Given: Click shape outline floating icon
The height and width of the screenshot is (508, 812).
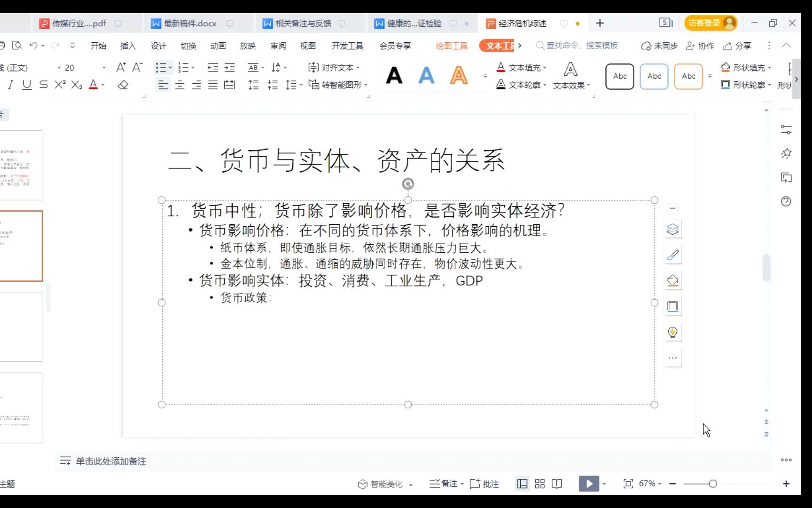Looking at the screenshot, I should click(x=672, y=307).
